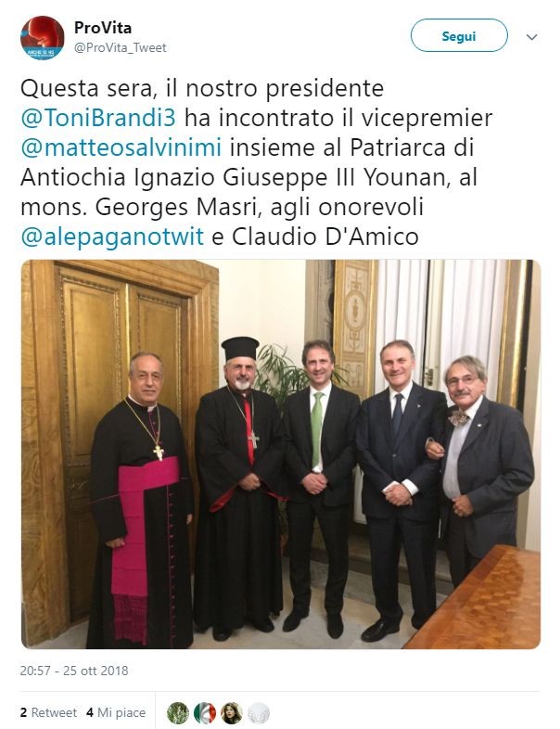The image size is (560, 729).
Task: Open the @alepaganotwit mention
Action: [112, 237]
